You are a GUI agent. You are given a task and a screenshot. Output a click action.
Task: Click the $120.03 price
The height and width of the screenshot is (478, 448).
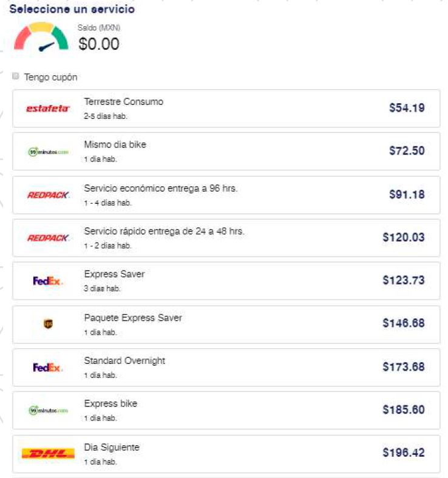pos(404,237)
